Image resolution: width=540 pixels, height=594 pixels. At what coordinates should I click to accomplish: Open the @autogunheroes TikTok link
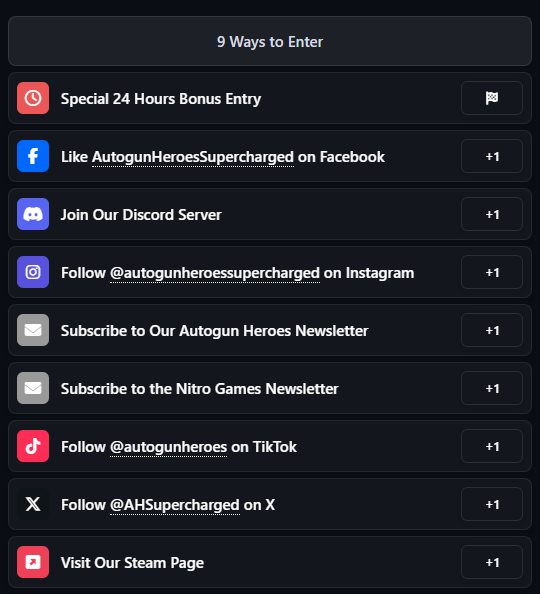point(168,447)
